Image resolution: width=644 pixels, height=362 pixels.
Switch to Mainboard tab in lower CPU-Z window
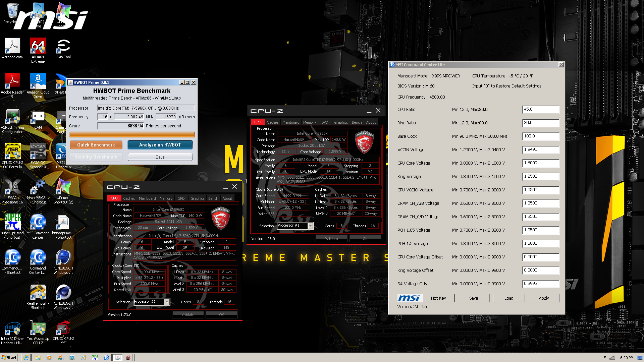coord(147,198)
